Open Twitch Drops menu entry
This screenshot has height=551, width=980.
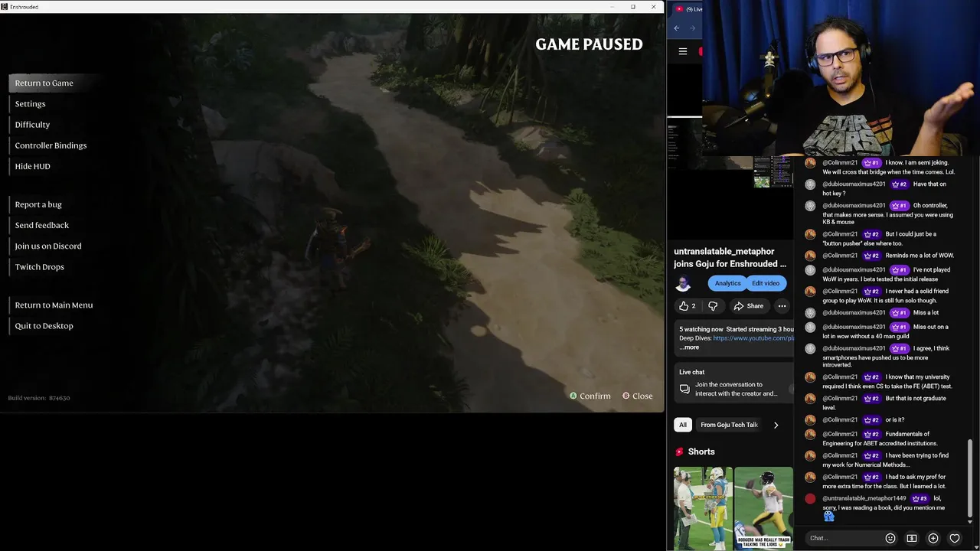coord(40,266)
